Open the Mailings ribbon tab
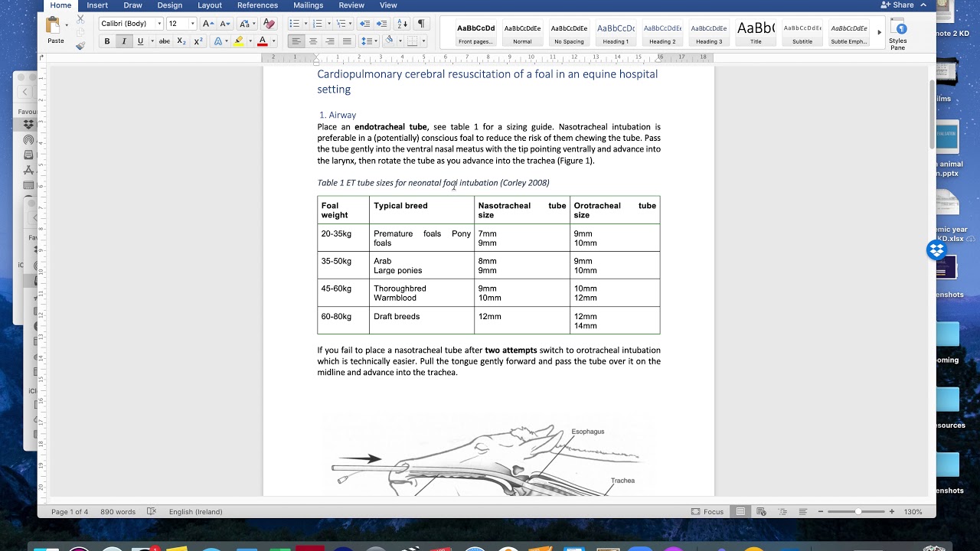Viewport: 980px width, 551px height. 308,5
